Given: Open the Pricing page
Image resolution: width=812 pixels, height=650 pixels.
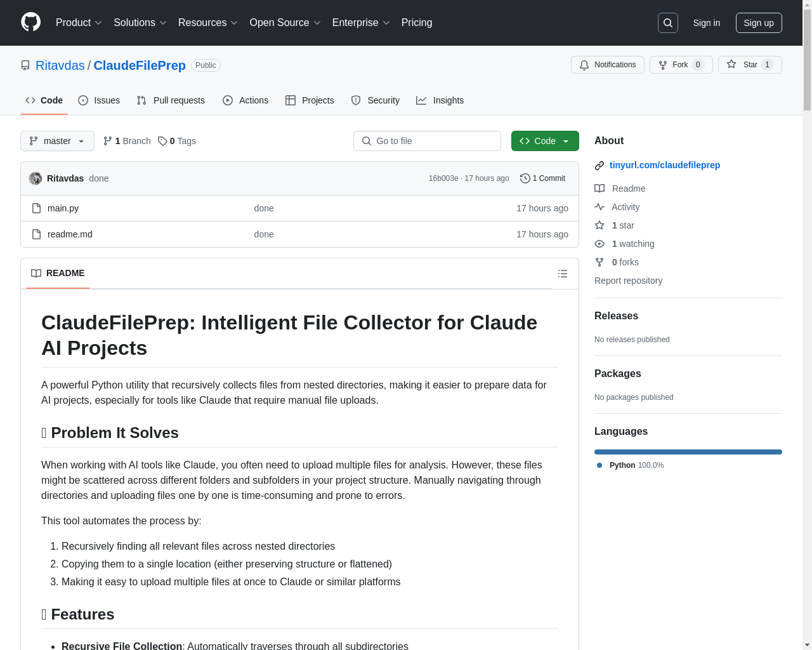Looking at the screenshot, I should [417, 23].
